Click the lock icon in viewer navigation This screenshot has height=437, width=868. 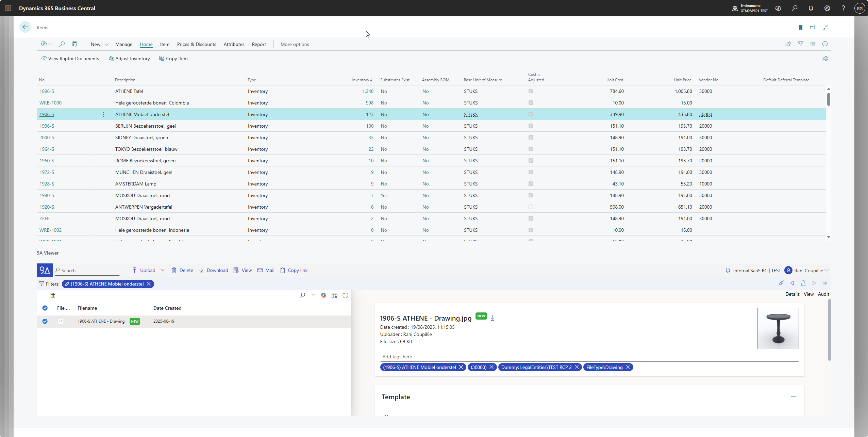(803, 283)
